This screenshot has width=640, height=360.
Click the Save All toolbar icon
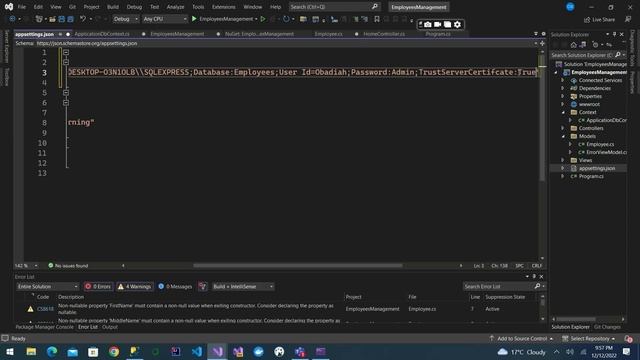pyautogui.click(x=70, y=19)
